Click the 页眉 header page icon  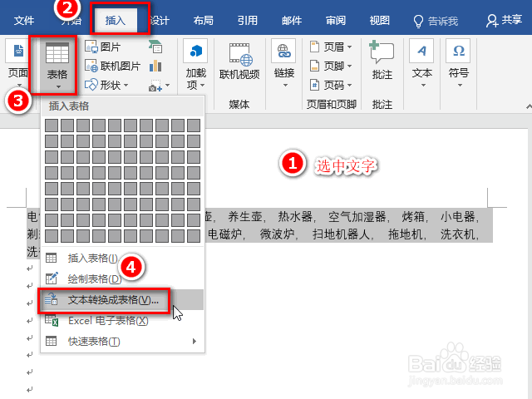(314, 47)
